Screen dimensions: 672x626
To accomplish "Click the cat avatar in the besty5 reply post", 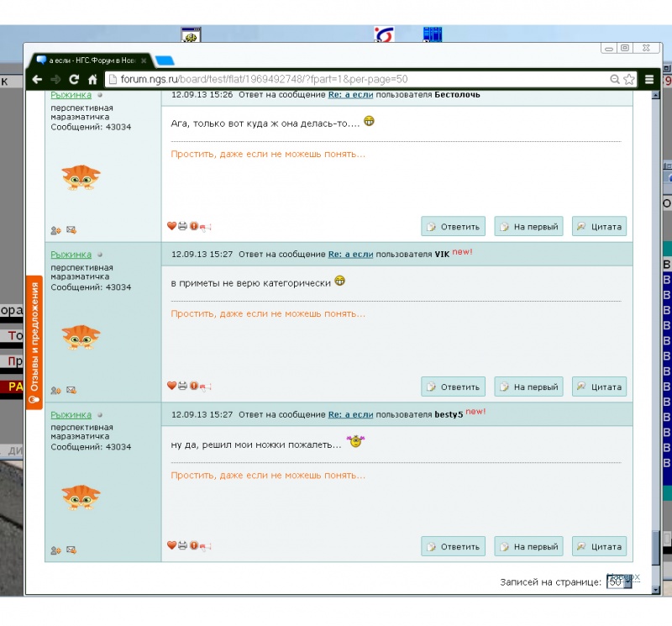I will pos(81,497).
